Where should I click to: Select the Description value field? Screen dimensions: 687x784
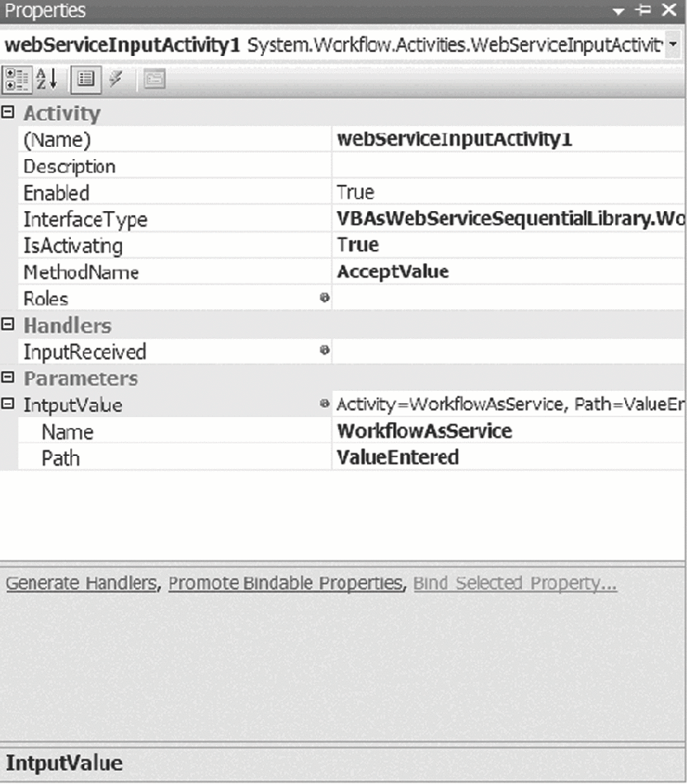(x=507, y=167)
